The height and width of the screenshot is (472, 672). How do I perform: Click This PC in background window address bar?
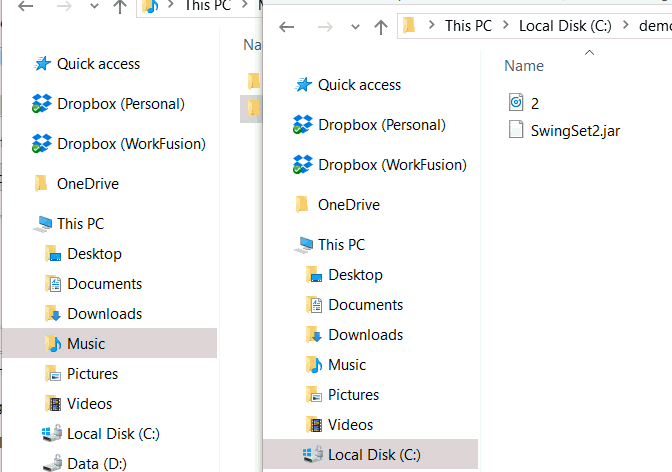coord(207,6)
